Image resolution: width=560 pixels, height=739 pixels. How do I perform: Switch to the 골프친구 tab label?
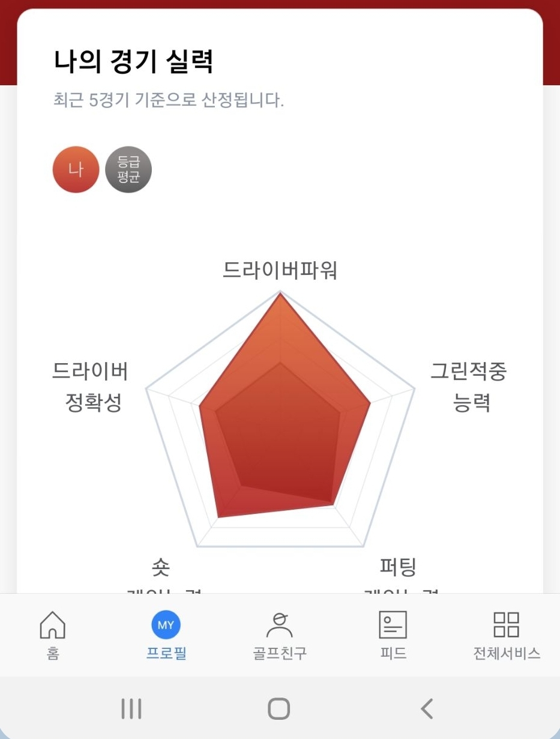pos(279,653)
